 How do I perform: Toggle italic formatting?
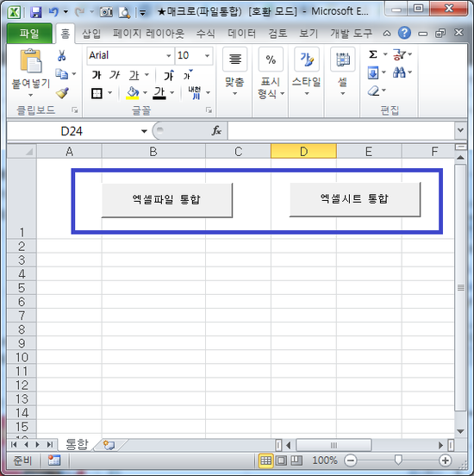[x=115, y=75]
